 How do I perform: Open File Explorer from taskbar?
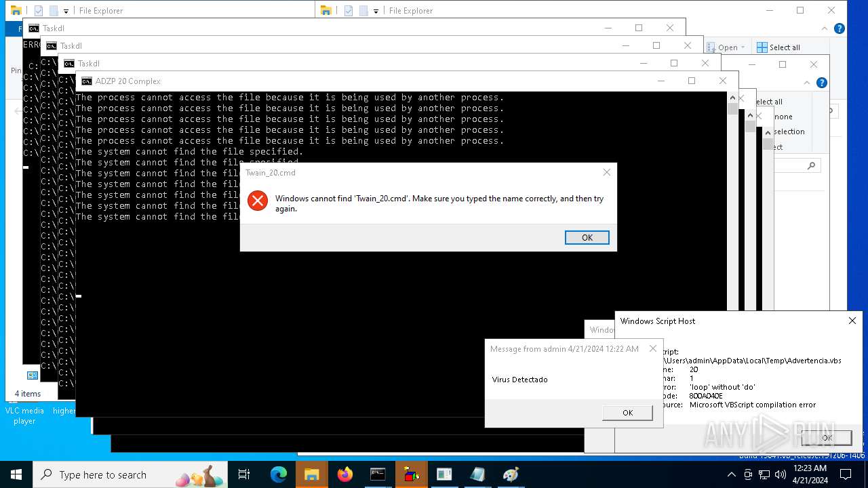[x=311, y=474]
